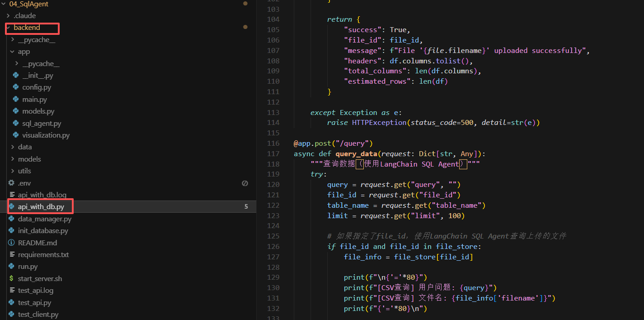The width and height of the screenshot is (644, 320).
Task: Click the problems count 5 on api_with_db.py
Action: click(x=246, y=207)
